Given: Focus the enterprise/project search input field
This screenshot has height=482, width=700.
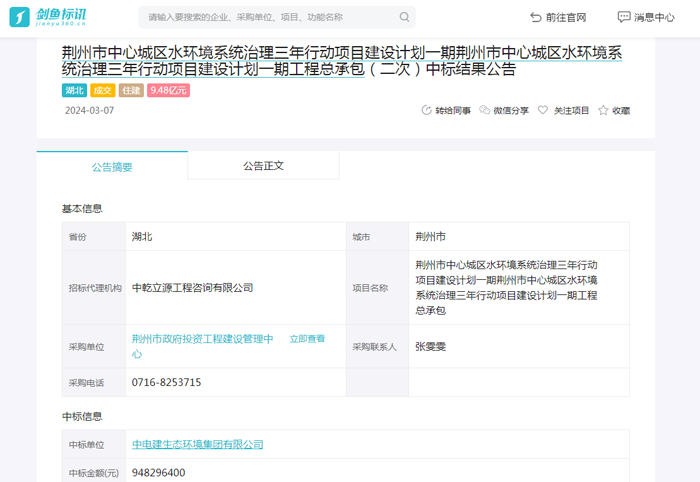Looking at the screenshot, I should pyautogui.click(x=277, y=17).
